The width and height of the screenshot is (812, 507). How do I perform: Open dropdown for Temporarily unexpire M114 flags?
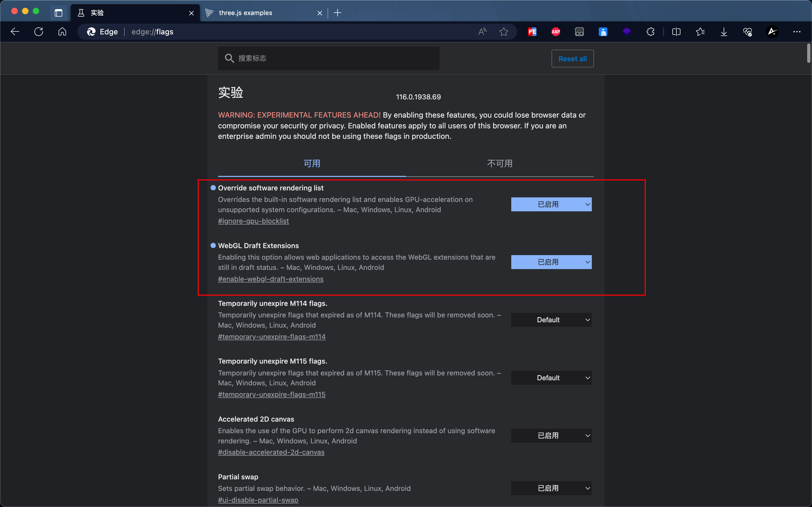click(x=551, y=320)
